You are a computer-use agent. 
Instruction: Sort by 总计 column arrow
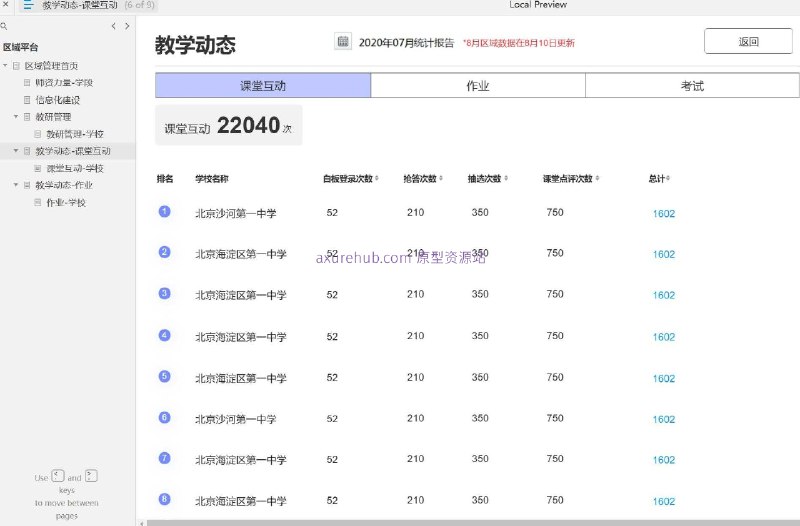pyautogui.click(x=668, y=179)
